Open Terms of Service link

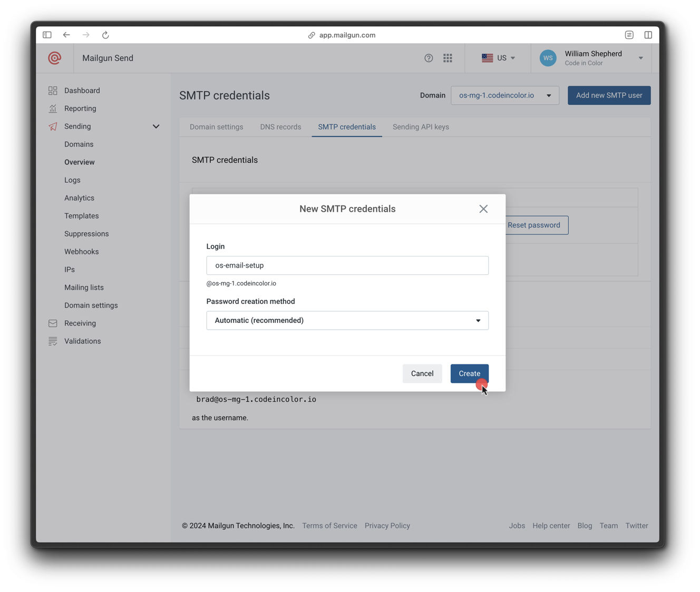click(x=329, y=526)
